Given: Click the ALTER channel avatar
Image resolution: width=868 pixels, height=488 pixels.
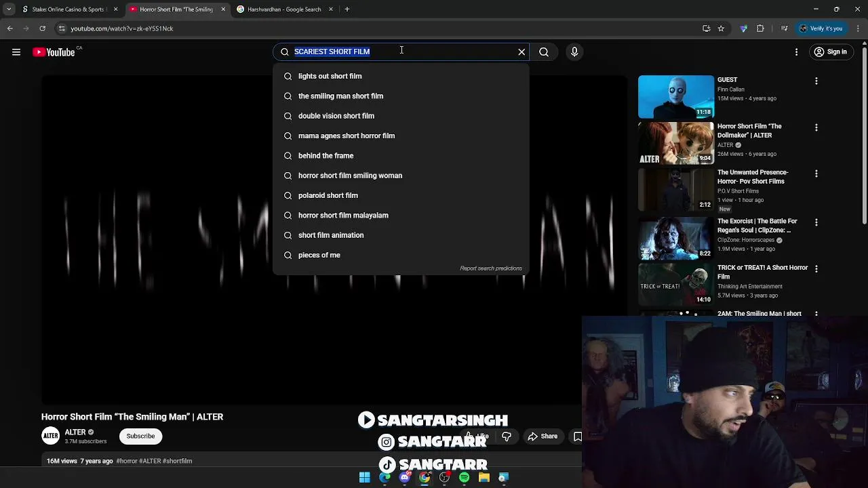Looking at the screenshot, I should 51,436.
